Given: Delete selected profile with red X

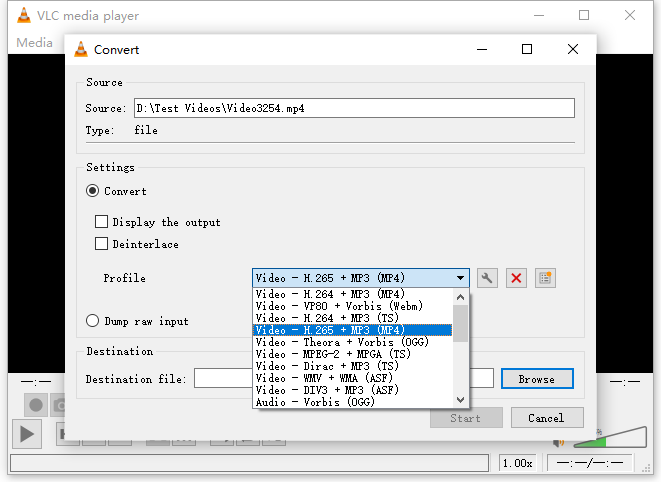Looking at the screenshot, I should tap(516, 278).
